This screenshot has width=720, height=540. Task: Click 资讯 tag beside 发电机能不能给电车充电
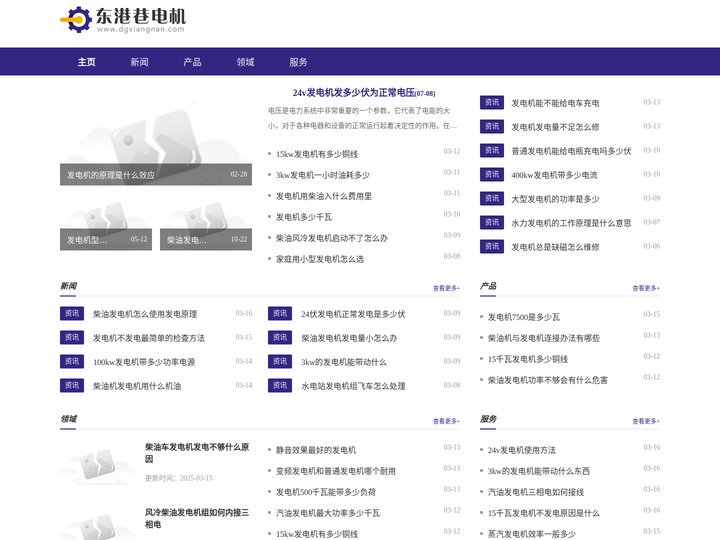tap(492, 102)
